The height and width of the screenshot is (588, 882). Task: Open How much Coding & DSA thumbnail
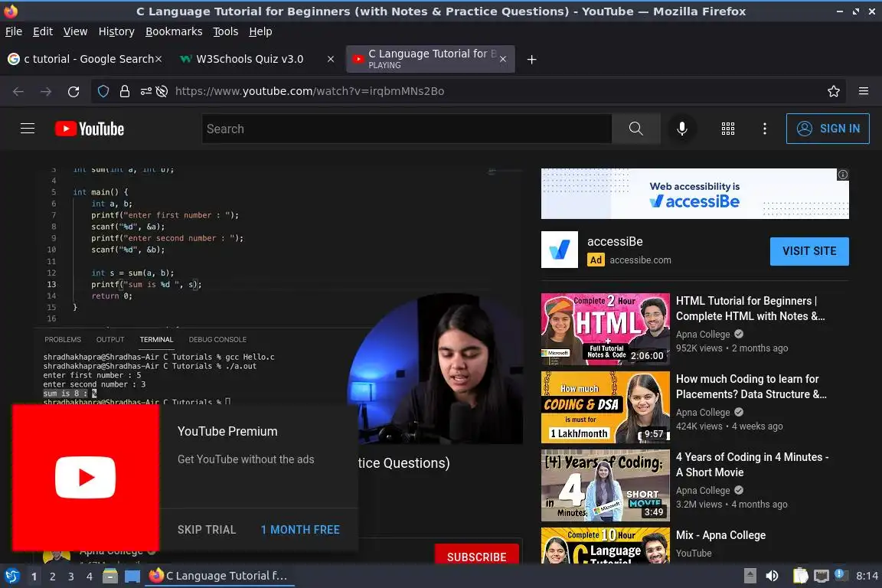(x=606, y=407)
